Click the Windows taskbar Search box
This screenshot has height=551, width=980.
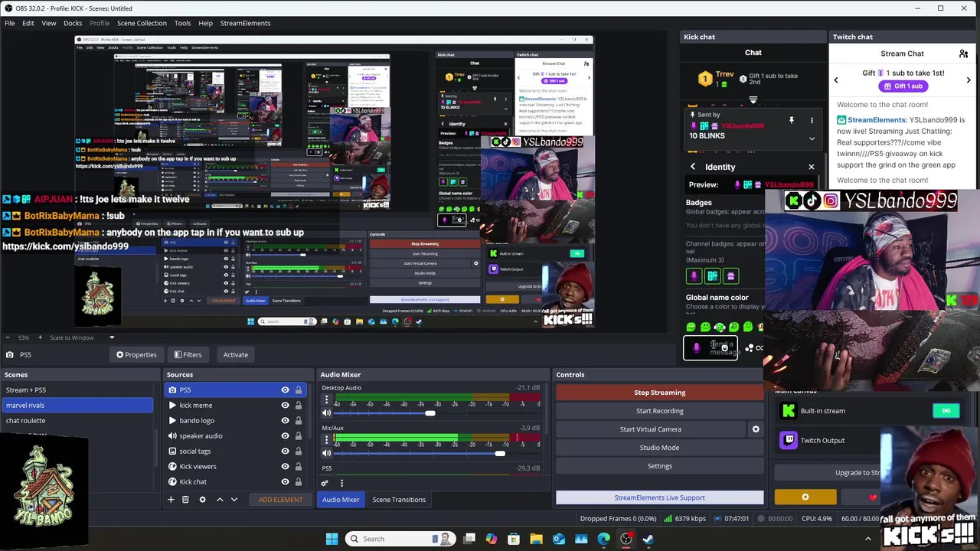400,539
